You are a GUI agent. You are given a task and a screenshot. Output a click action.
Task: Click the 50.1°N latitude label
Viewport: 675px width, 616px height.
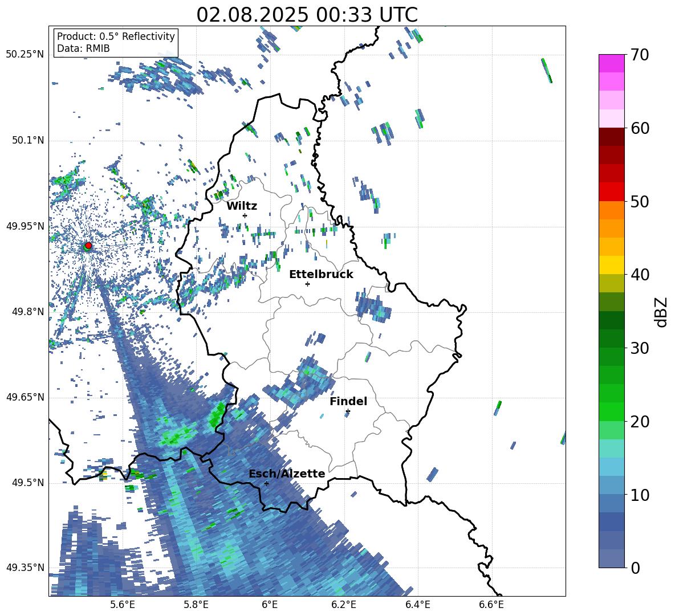point(27,140)
